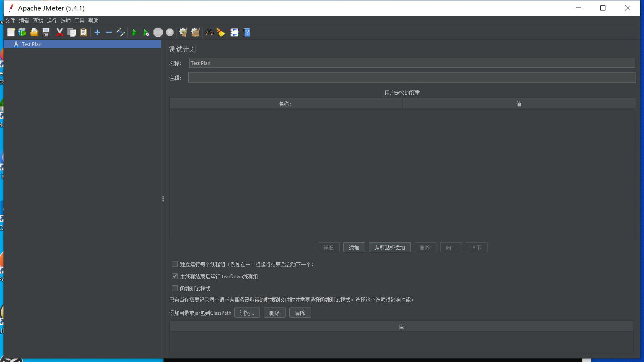Expand all nodes with plus icon
Viewport: 644px width, 362px height.
[97, 32]
